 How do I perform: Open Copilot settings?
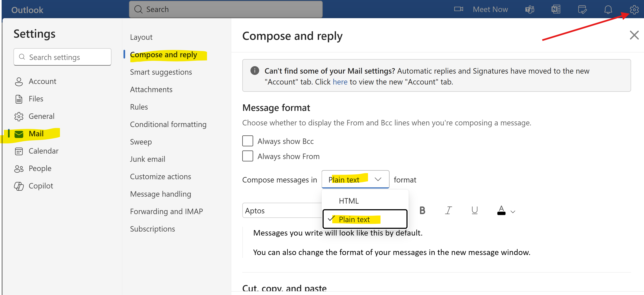pos(41,186)
